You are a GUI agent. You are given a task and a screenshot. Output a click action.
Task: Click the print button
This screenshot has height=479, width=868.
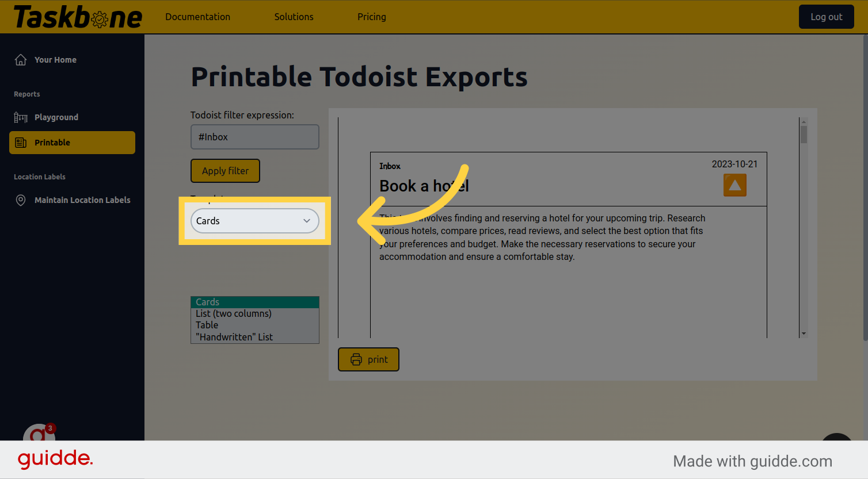pos(368,359)
